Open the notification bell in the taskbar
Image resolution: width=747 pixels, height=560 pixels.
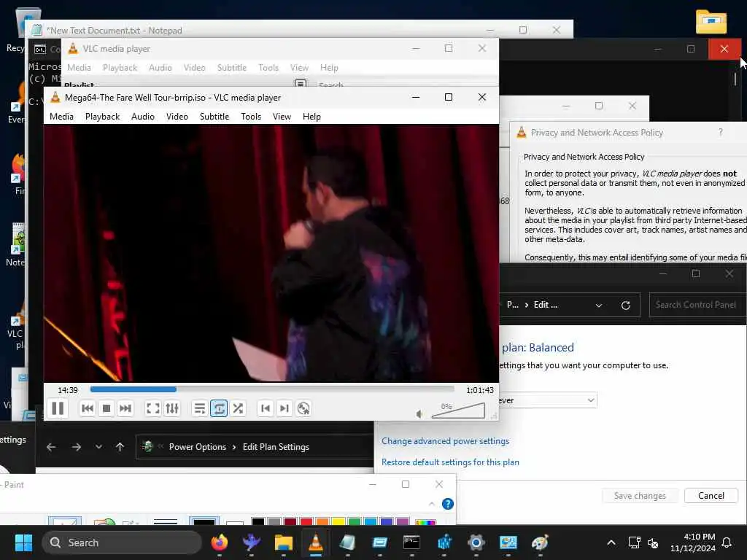point(727,542)
